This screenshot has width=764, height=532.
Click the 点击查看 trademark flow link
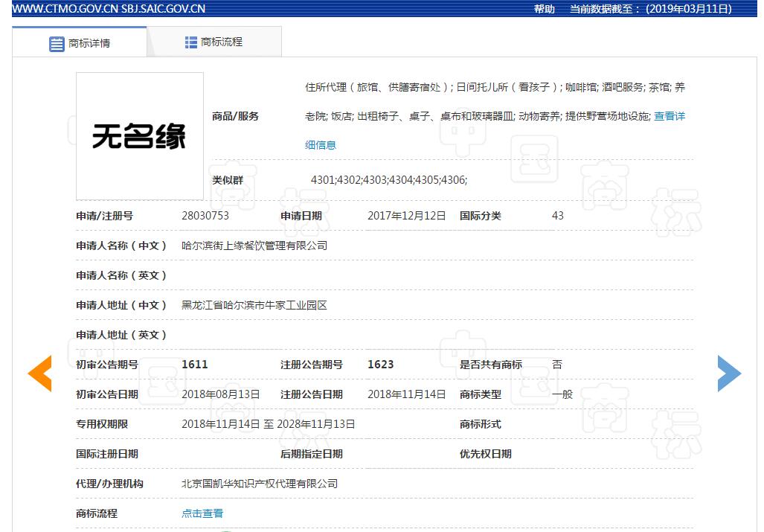point(202,513)
